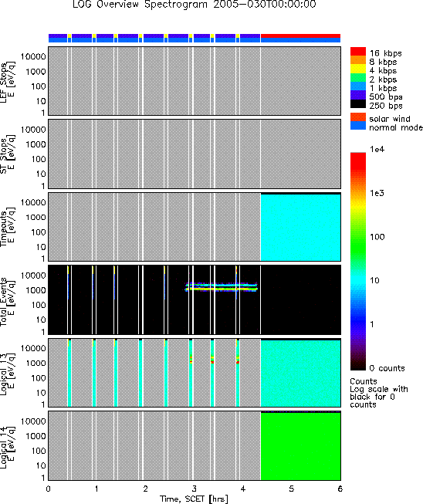Click the yellow 4 kbps legend swatch

357,69
